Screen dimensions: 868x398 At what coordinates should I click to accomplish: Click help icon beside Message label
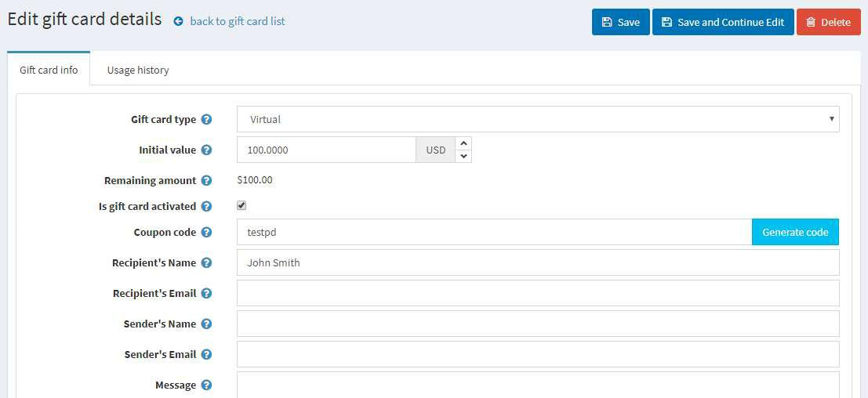pos(206,385)
